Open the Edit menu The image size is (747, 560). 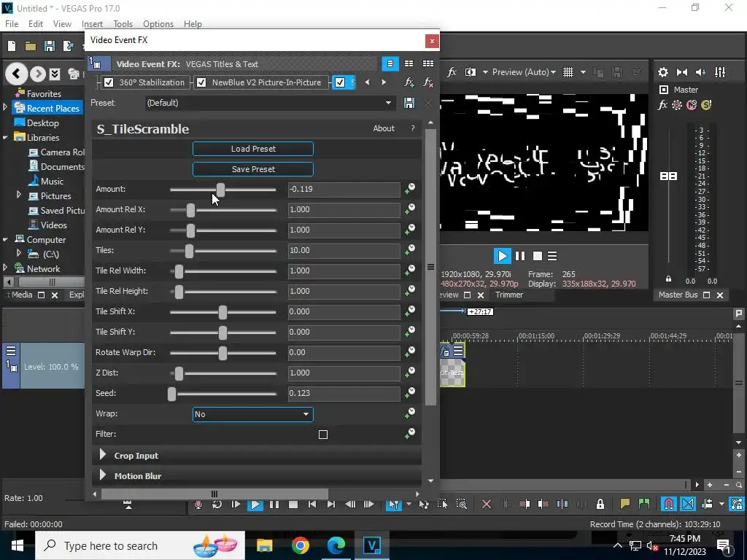coord(36,24)
